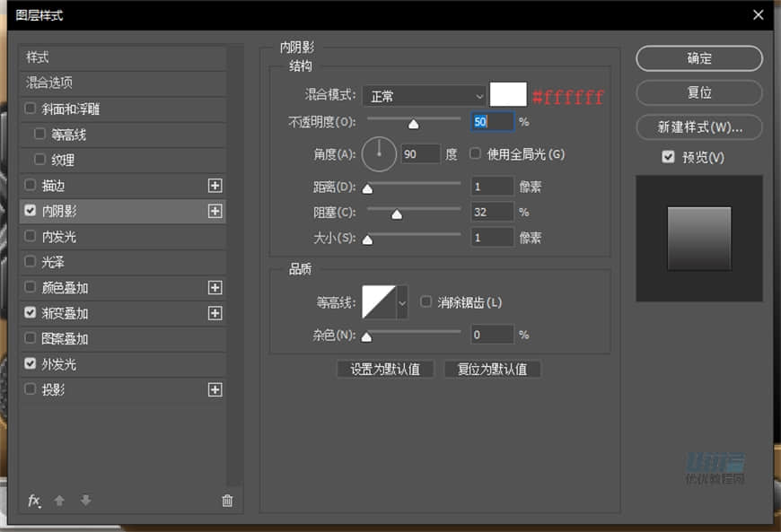Open the 混合模式 dropdown showing 正常
The image size is (781, 532).
click(424, 96)
